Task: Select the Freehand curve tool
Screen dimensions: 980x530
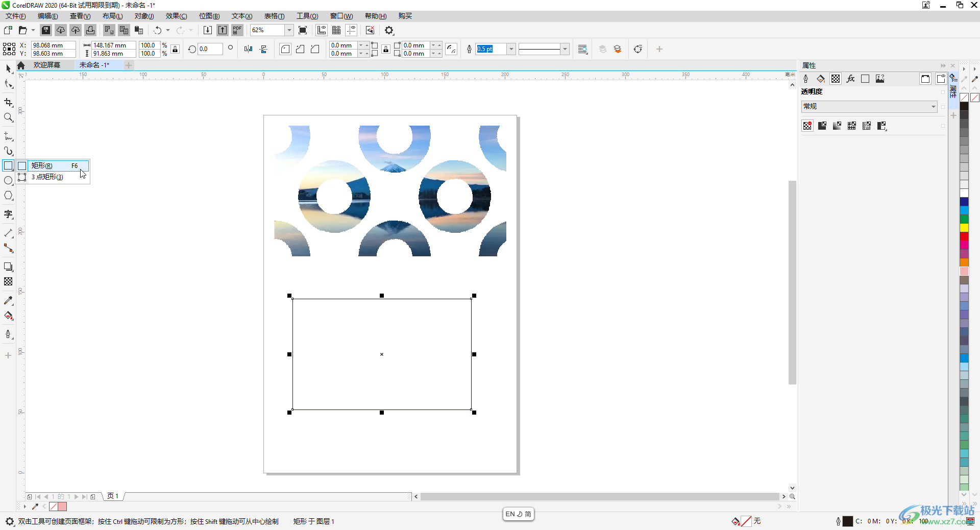Action: (x=8, y=136)
